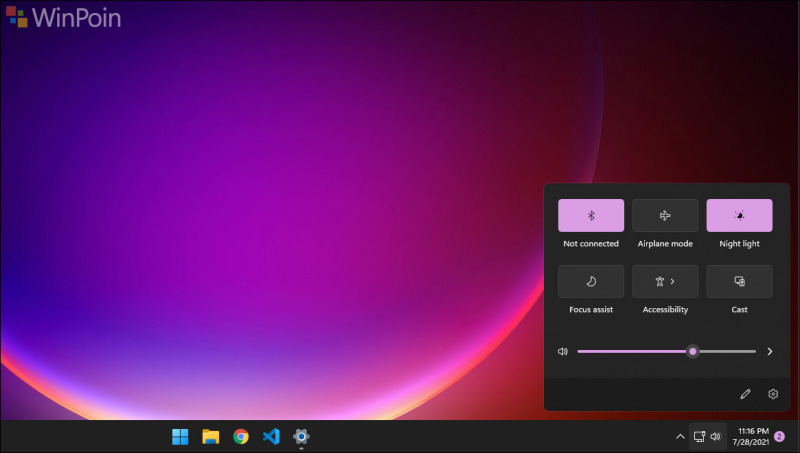Launch File Explorer from taskbar

click(x=210, y=437)
